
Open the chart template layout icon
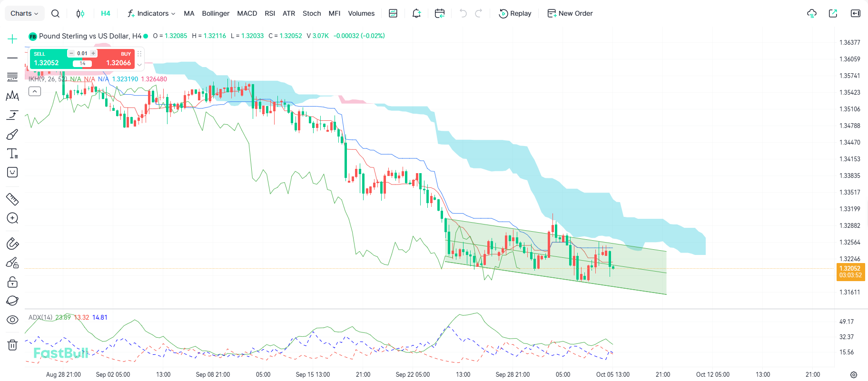(x=393, y=13)
